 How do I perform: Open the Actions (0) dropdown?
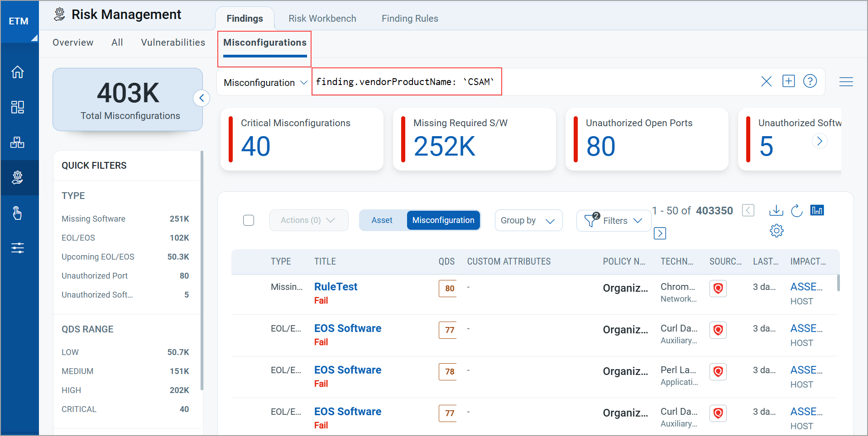(x=309, y=220)
